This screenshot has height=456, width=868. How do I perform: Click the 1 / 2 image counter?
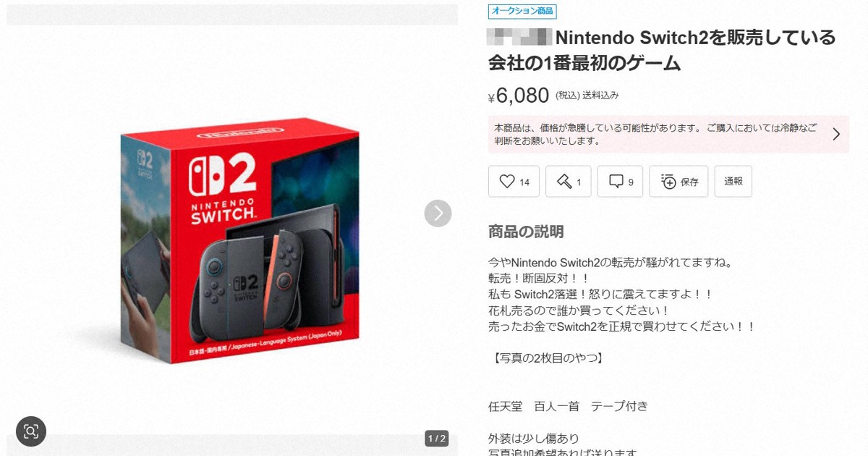click(437, 439)
